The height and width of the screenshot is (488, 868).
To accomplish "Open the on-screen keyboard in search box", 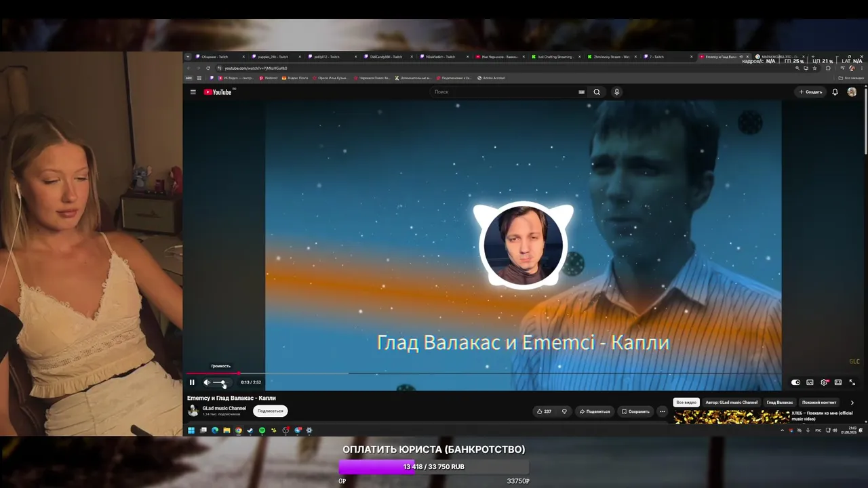I will [x=581, y=92].
